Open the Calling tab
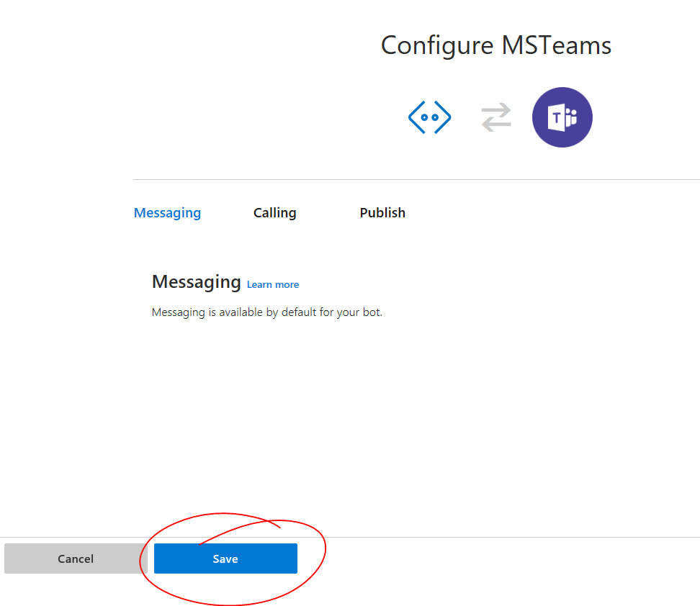 pos(274,213)
